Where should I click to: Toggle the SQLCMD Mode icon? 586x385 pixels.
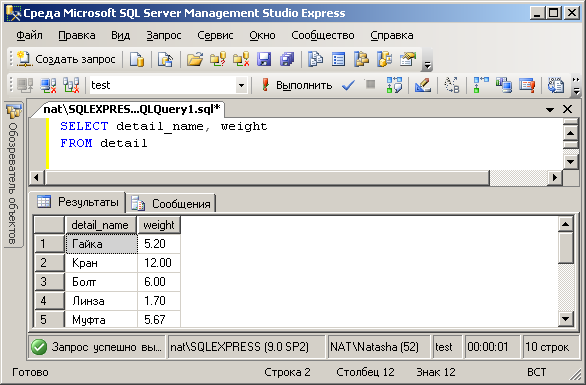(527, 86)
